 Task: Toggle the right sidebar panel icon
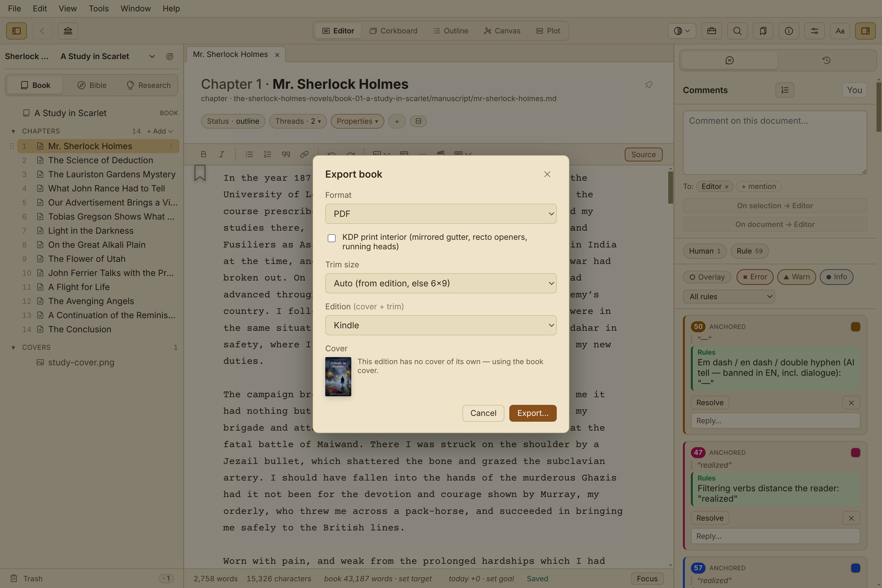point(865,31)
